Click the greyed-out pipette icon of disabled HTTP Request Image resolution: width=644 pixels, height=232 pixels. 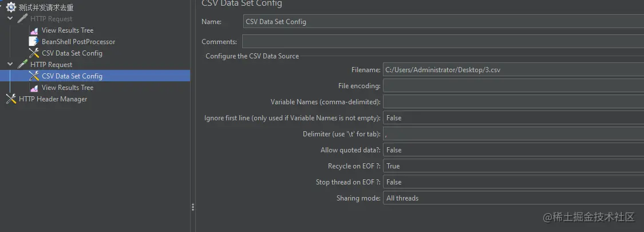[22, 18]
